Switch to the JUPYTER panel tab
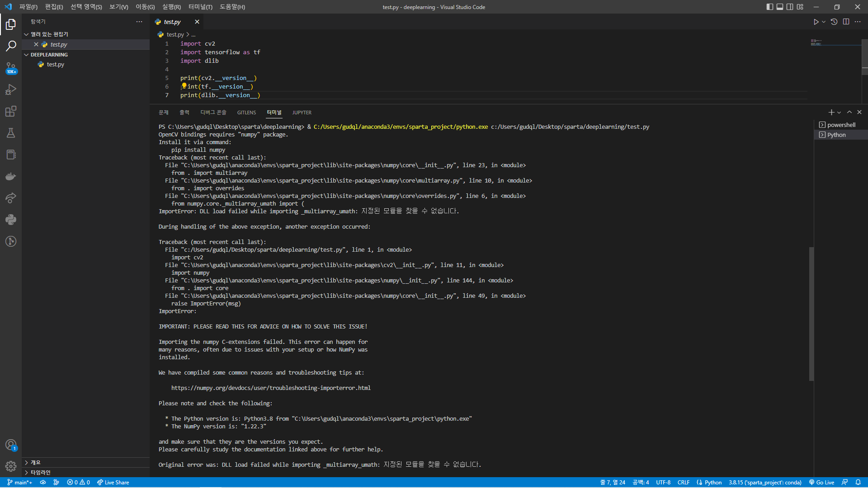Screen dimensions: 868x488 point(302,112)
